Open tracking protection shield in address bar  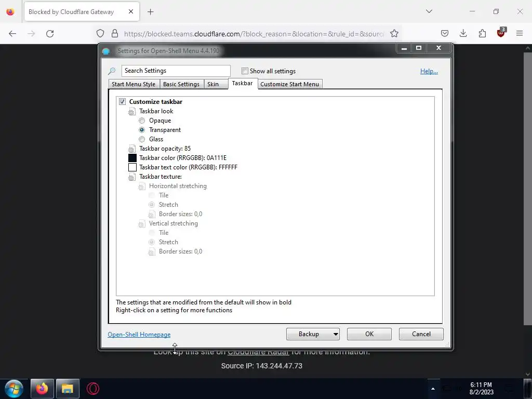click(x=100, y=34)
